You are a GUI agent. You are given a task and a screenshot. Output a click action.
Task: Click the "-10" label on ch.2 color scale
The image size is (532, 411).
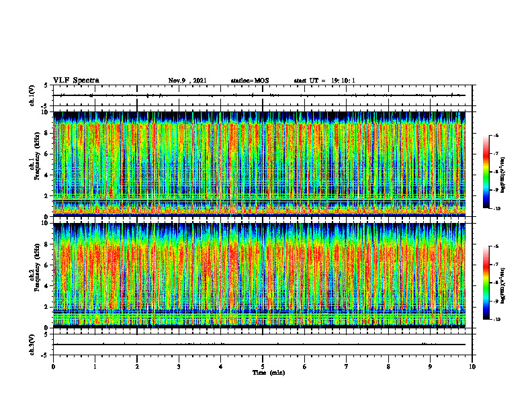coord(496,320)
